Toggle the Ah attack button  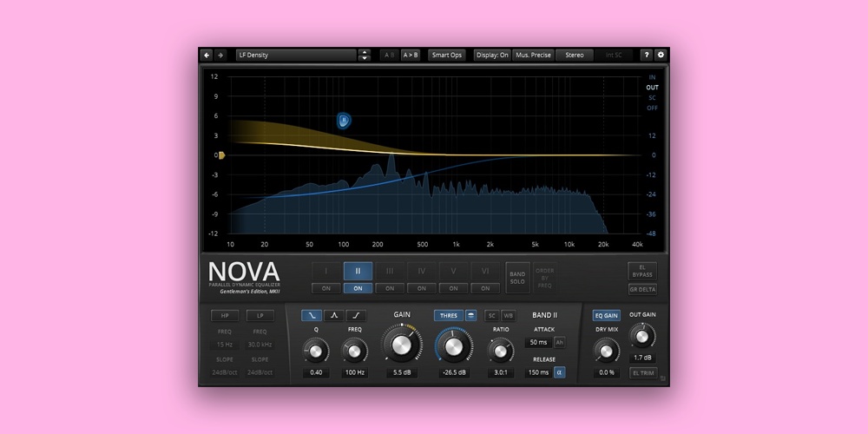pos(559,342)
